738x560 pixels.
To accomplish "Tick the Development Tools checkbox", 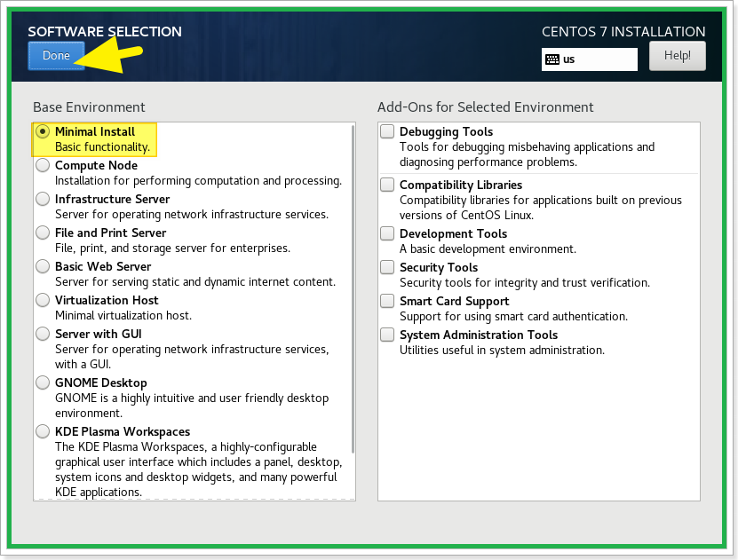I will tap(387, 233).
